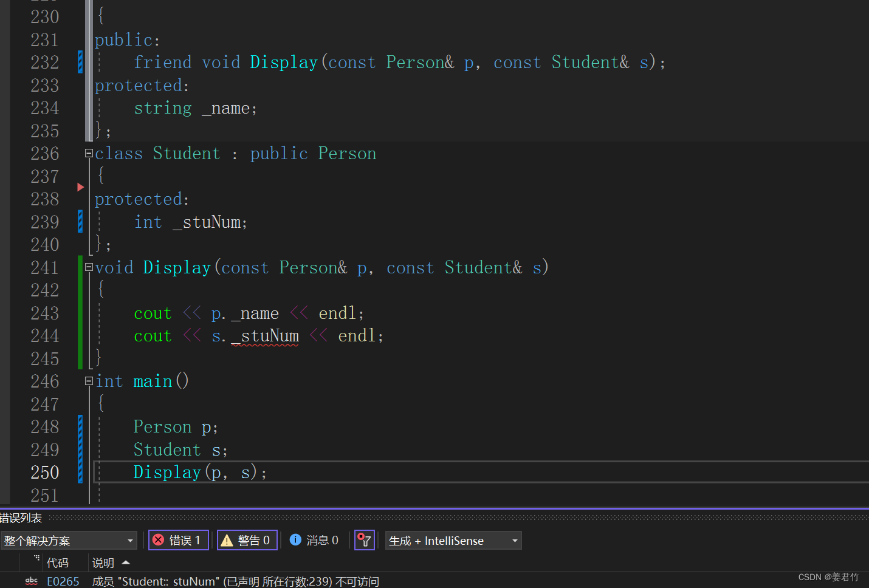Click line number 236 in the gutter
The height and width of the screenshot is (588, 869).
[45, 154]
